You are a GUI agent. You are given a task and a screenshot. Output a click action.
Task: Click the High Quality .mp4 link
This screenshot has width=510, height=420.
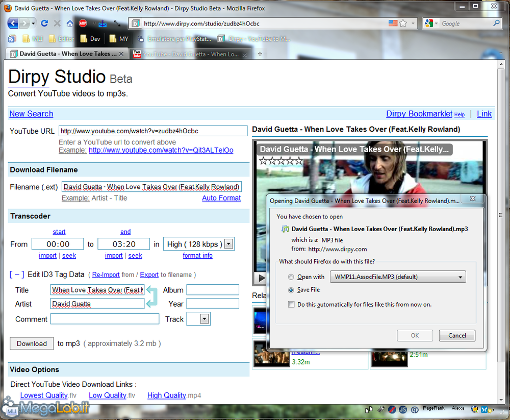167,396
